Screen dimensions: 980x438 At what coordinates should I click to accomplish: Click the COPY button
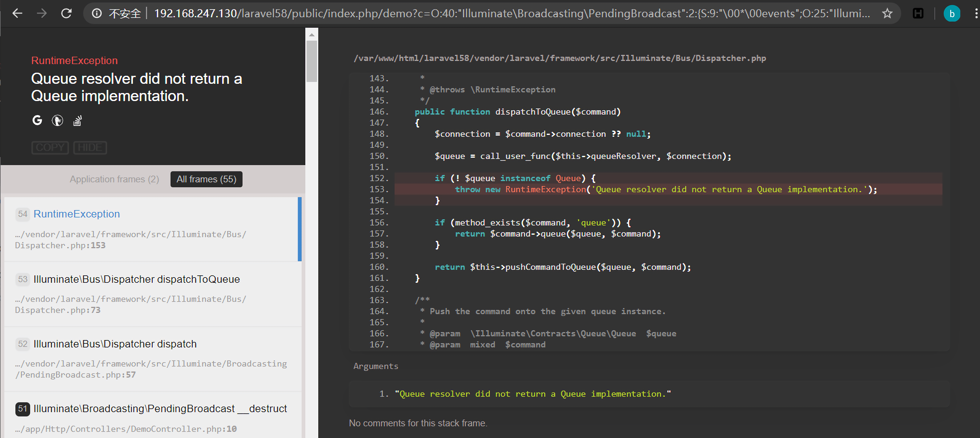(50, 148)
